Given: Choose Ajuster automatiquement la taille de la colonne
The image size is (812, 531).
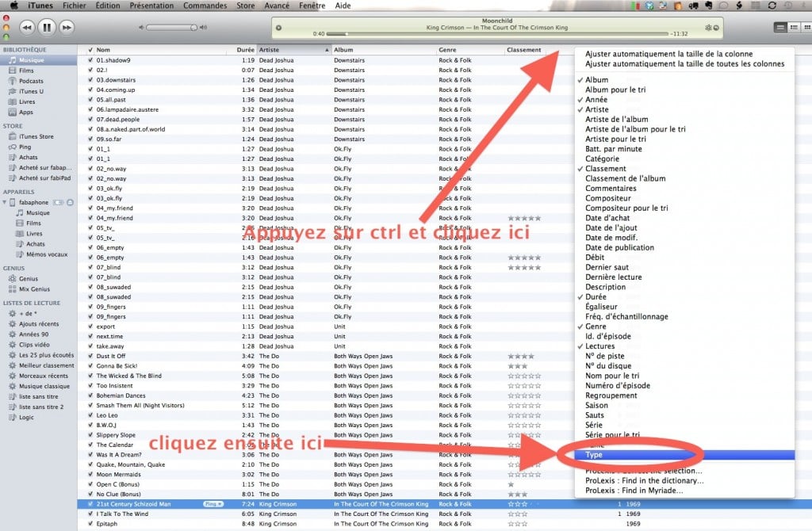Looking at the screenshot, I should tap(684, 54).
